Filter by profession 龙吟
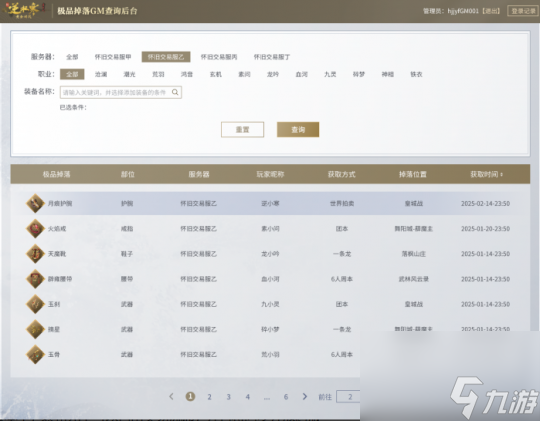This screenshot has width=540, height=421. coord(273,74)
